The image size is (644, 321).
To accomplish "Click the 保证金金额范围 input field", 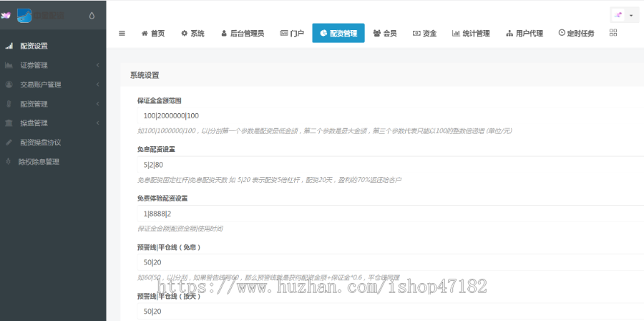I will pyautogui.click(x=391, y=116).
